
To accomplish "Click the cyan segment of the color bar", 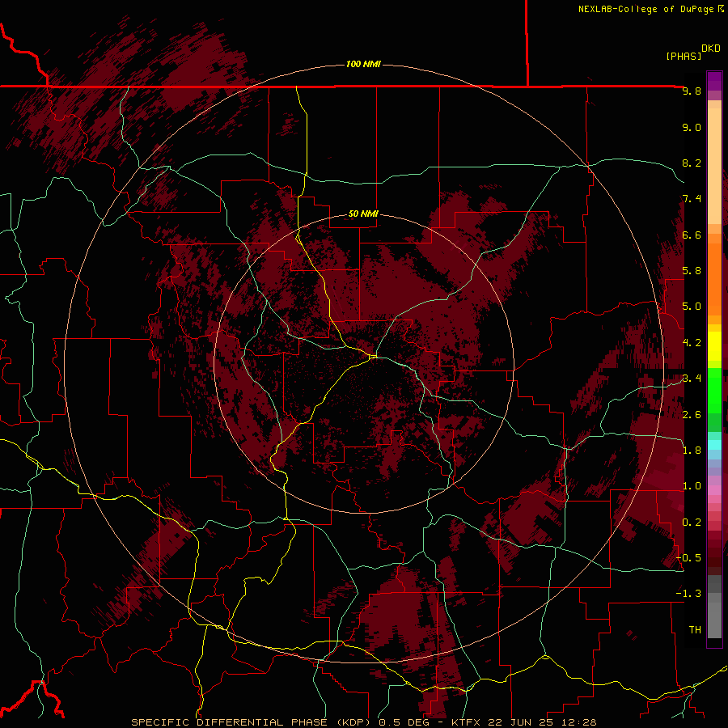I will click(714, 445).
